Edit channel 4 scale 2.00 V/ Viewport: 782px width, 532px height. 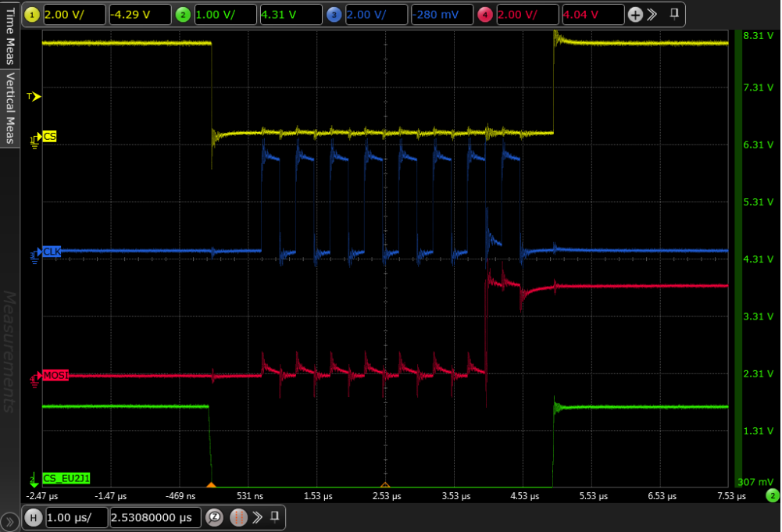coord(527,15)
